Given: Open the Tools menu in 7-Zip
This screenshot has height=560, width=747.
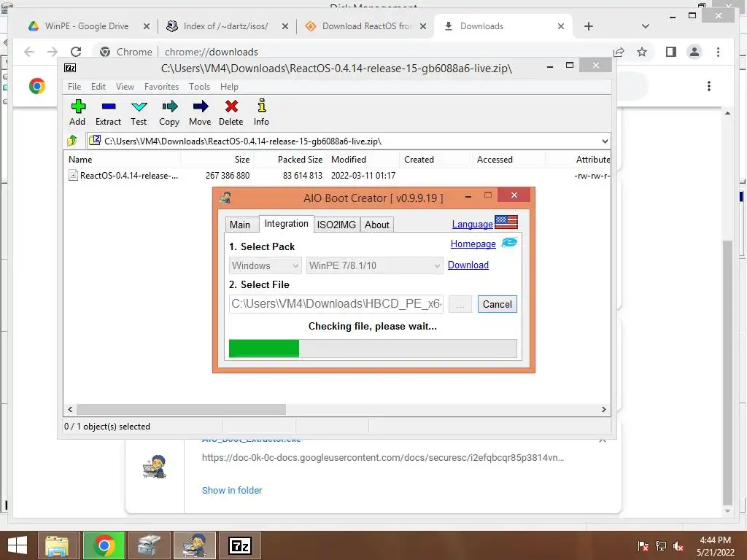Looking at the screenshot, I should pyautogui.click(x=199, y=87).
